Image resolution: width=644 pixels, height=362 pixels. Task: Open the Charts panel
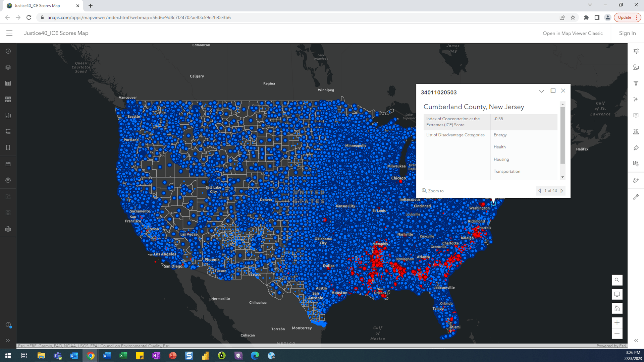coord(8,115)
